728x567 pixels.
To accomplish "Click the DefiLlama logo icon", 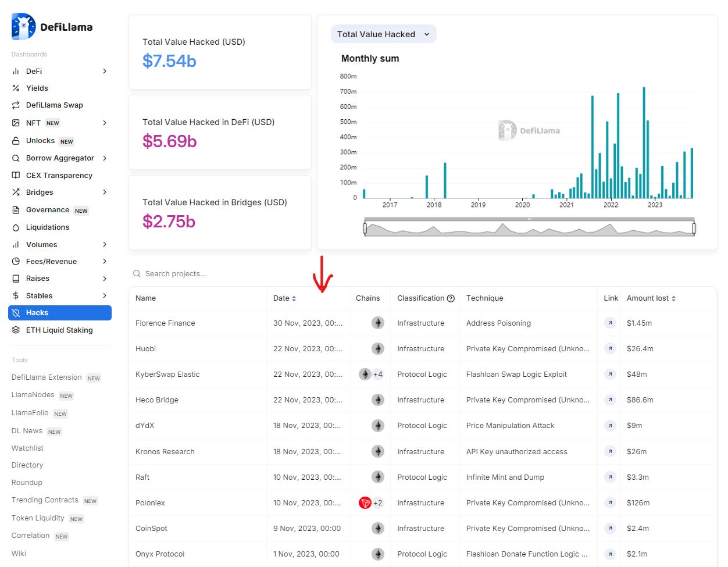I will tap(23, 27).
